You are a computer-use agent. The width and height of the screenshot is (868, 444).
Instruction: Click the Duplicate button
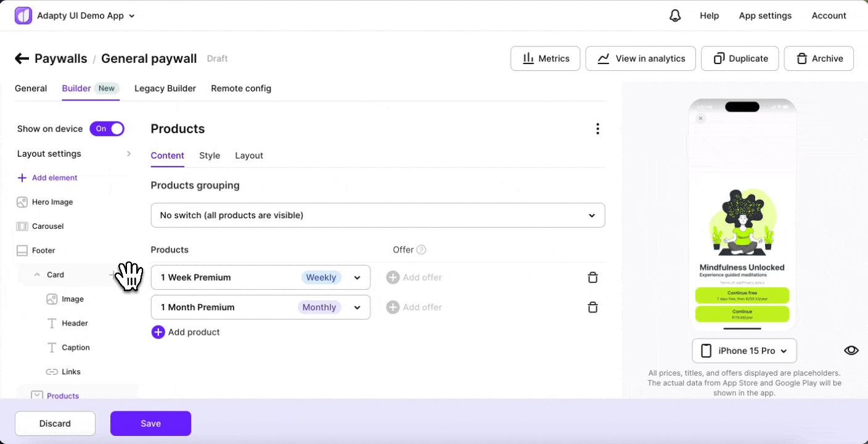pyautogui.click(x=740, y=59)
